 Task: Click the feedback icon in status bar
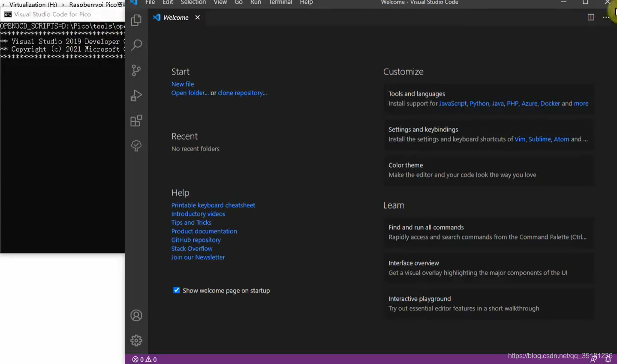593,359
